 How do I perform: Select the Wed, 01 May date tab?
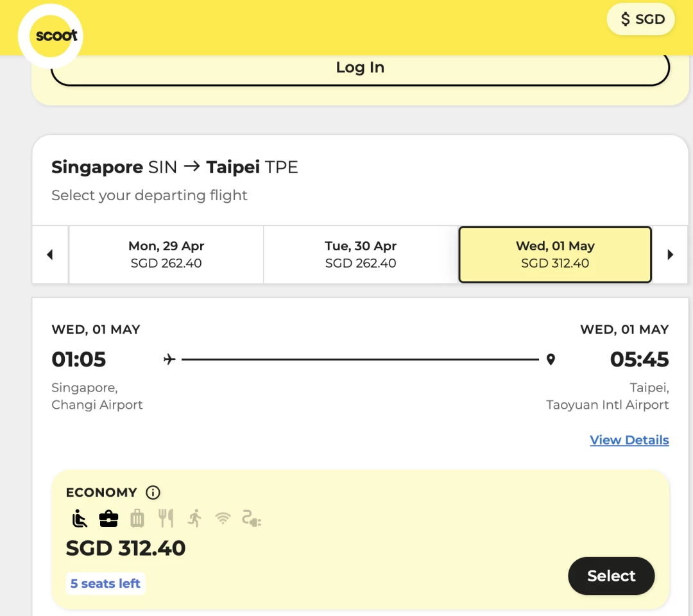555,255
